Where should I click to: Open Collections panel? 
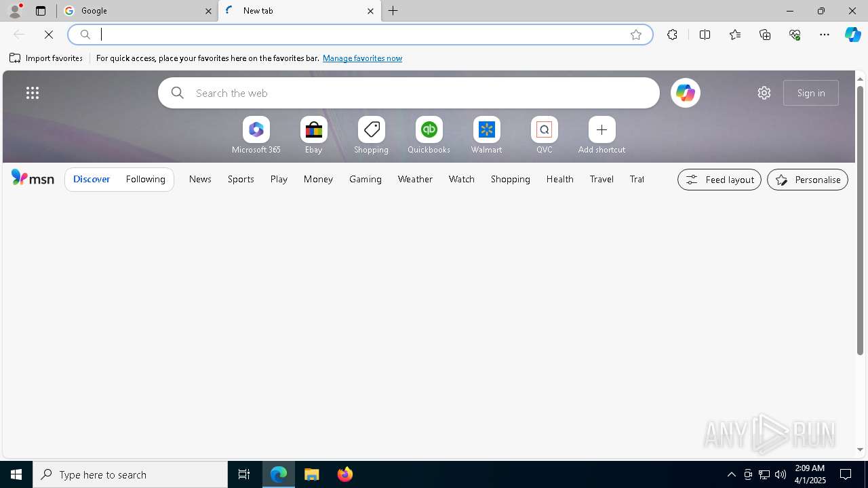point(765,35)
